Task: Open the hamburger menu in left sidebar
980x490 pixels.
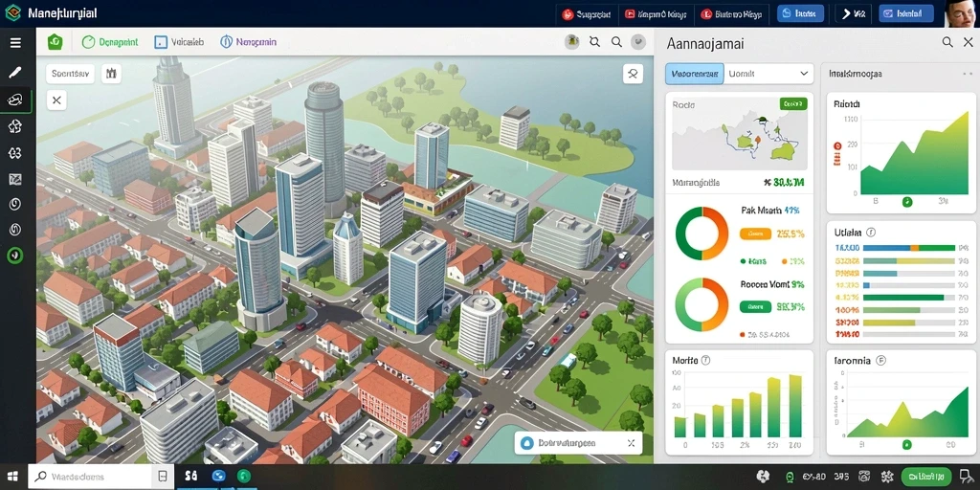Action: (15, 42)
